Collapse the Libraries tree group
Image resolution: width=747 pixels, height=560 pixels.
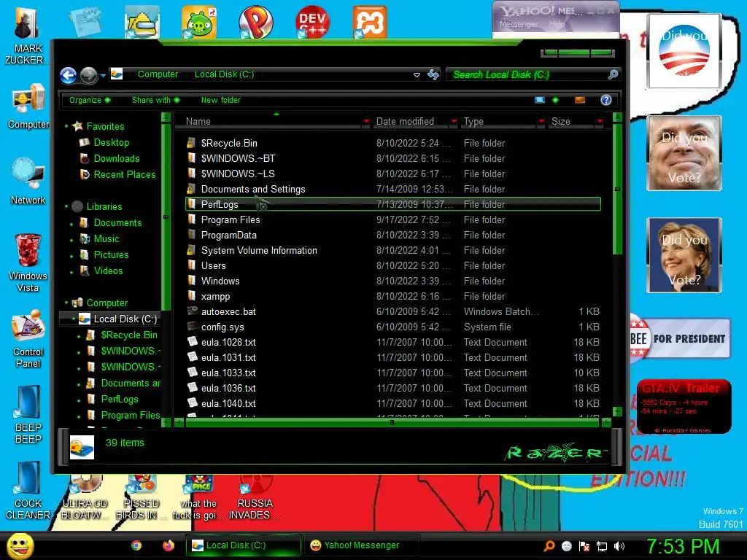click(x=66, y=206)
